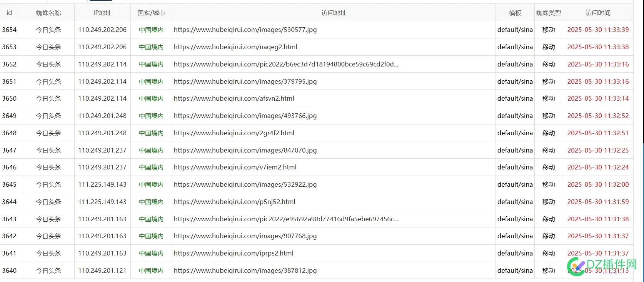
Task: Click the DZ插件网 logo icon
Action: click(576, 266)
